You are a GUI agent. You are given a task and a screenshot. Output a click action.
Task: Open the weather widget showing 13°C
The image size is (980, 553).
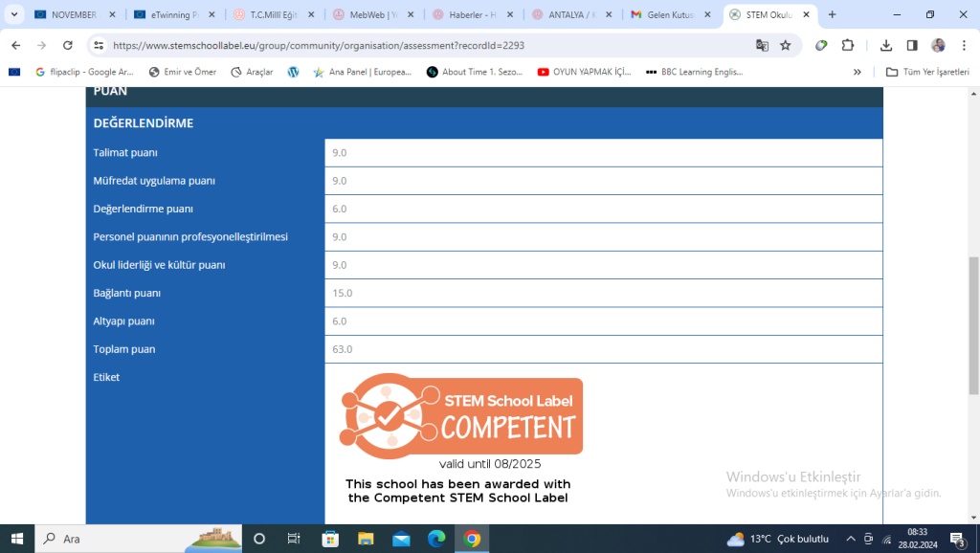(x=778, y=539)
